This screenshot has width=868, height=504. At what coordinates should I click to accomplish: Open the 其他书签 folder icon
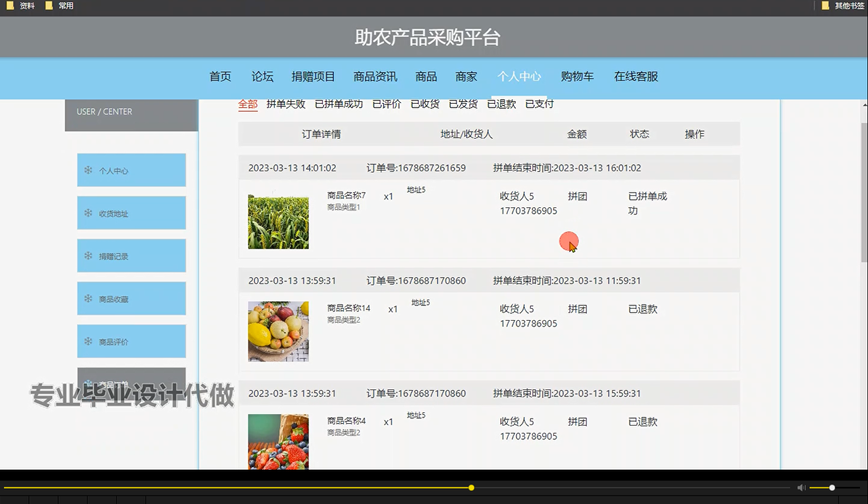(x=824, y=6)
